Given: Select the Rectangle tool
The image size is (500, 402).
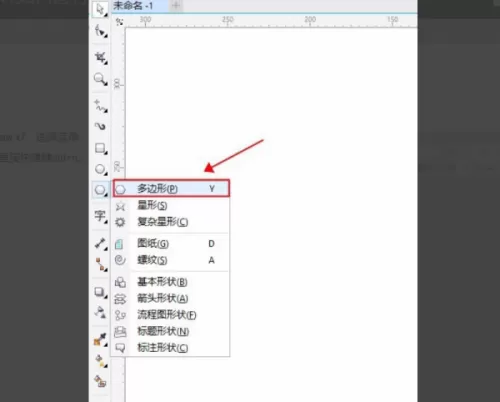Looking at the screenshot, I should [100, 148].
